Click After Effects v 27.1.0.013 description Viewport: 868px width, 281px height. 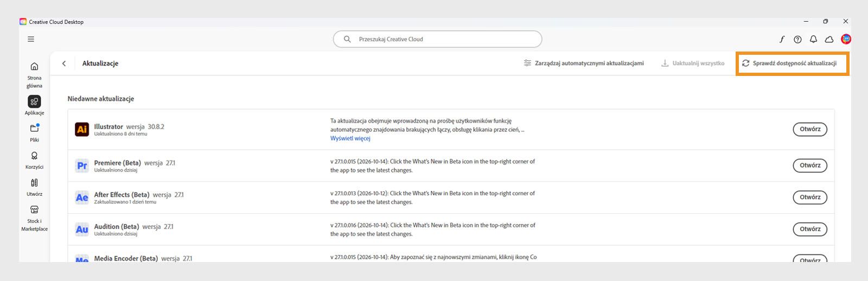[x=433, y=197]
